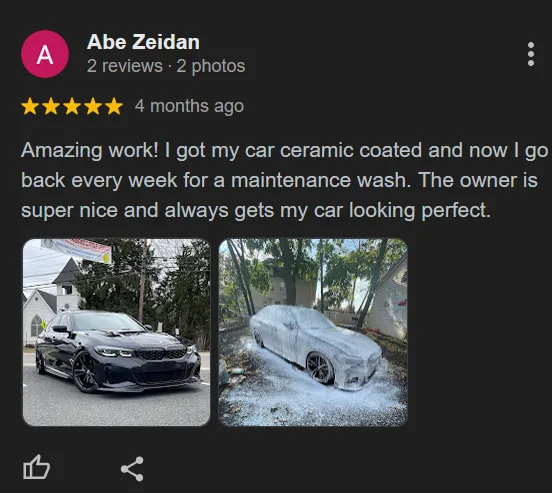Click "looking perfect" ending the review

420,211
